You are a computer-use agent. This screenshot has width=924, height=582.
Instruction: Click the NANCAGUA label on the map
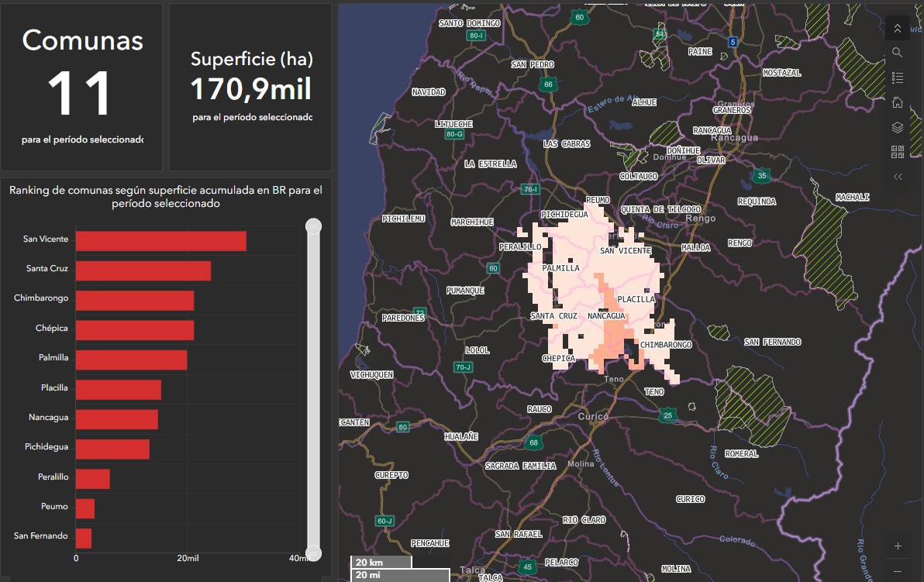(x=606, y=316)
